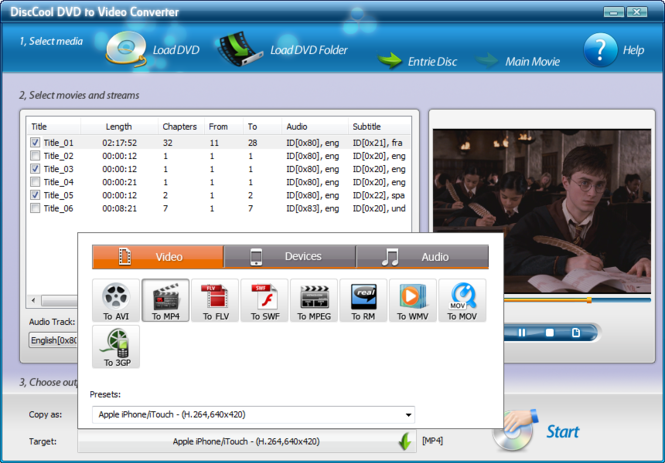Screen dimensions: 665x463
Task: Close the DiscCool window
Action: tap(637, 12)
